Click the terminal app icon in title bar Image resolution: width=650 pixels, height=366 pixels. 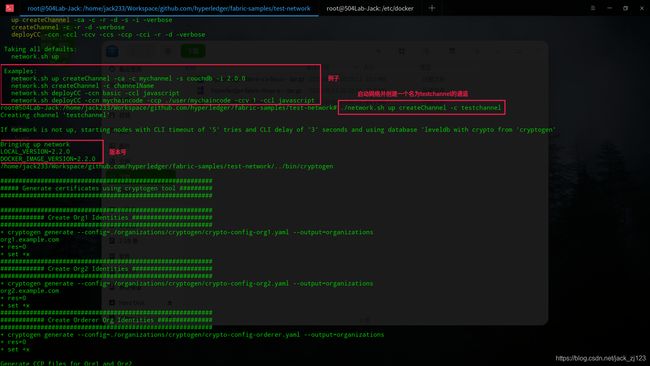pyautogui.click(x=10, y=8)
